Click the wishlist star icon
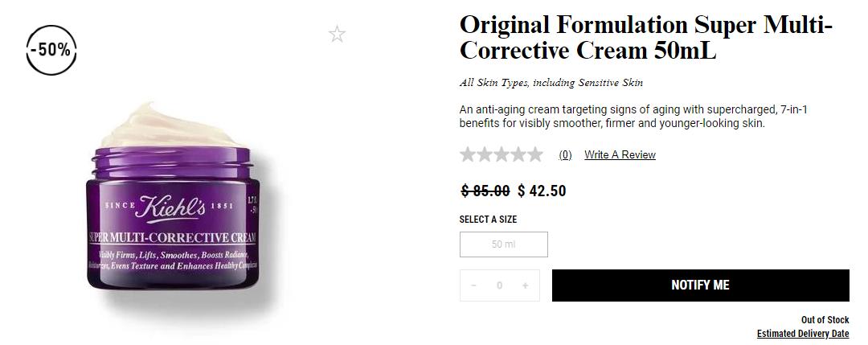 click(x=337, y=34)
